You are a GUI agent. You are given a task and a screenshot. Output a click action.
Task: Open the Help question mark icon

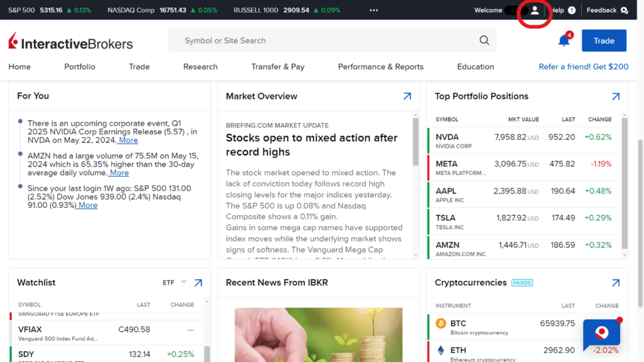571,10
